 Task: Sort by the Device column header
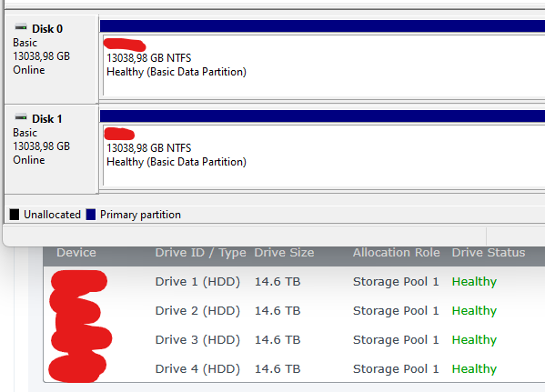click(76, 252)
